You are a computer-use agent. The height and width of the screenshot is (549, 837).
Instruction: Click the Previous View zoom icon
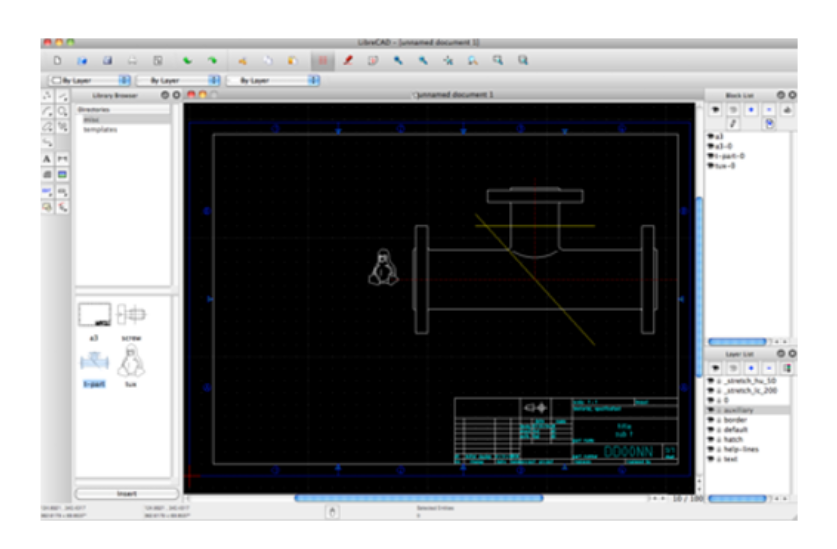click(x=473, y=60)
